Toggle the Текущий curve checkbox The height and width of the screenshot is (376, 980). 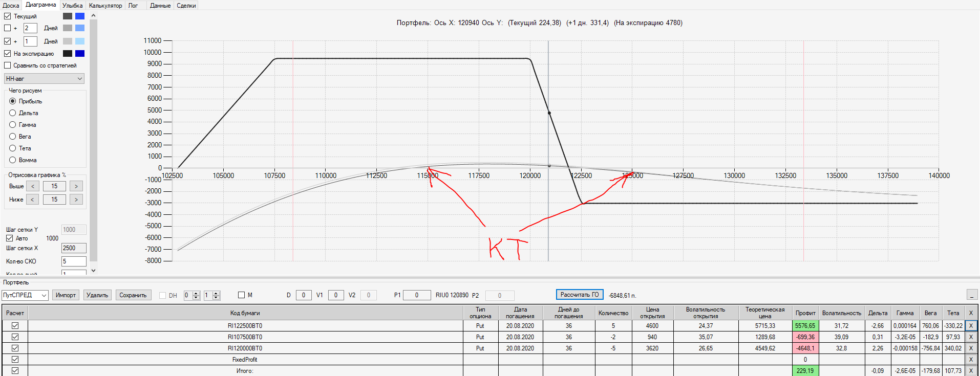point(8,16)
